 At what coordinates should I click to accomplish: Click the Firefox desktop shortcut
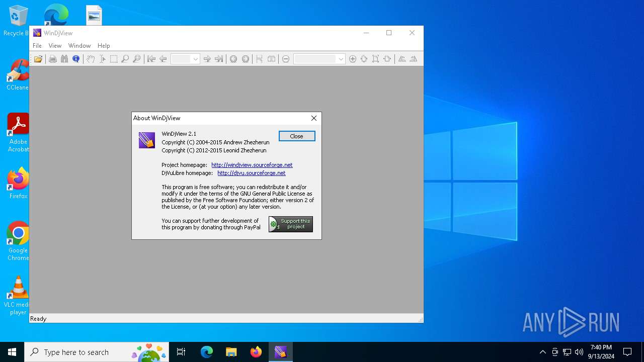click(x=18, y=184)
